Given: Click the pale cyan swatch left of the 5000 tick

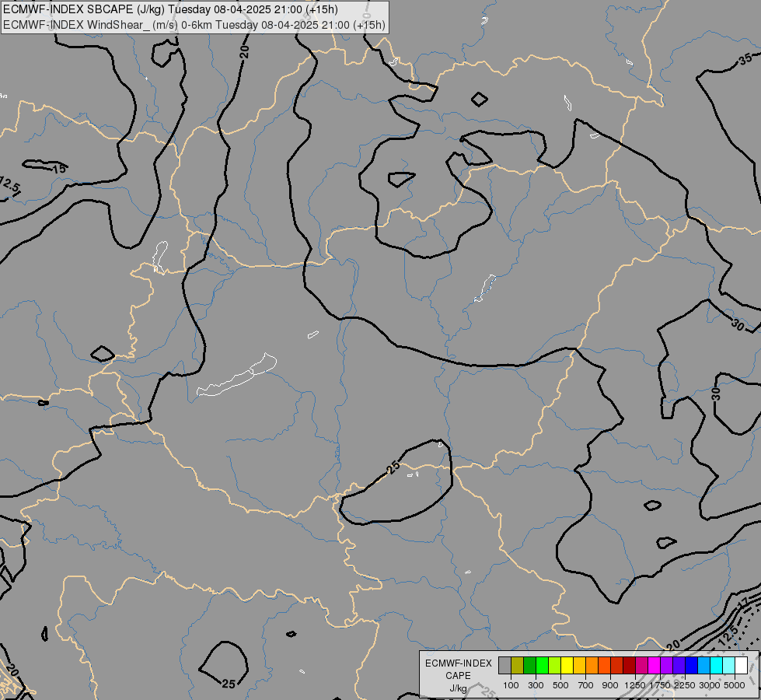Looking at the screenshot, I should [729, 665].
